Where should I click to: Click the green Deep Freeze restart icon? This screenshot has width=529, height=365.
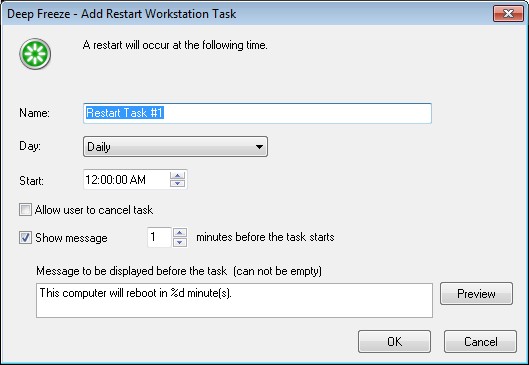(x=35, y=54)
